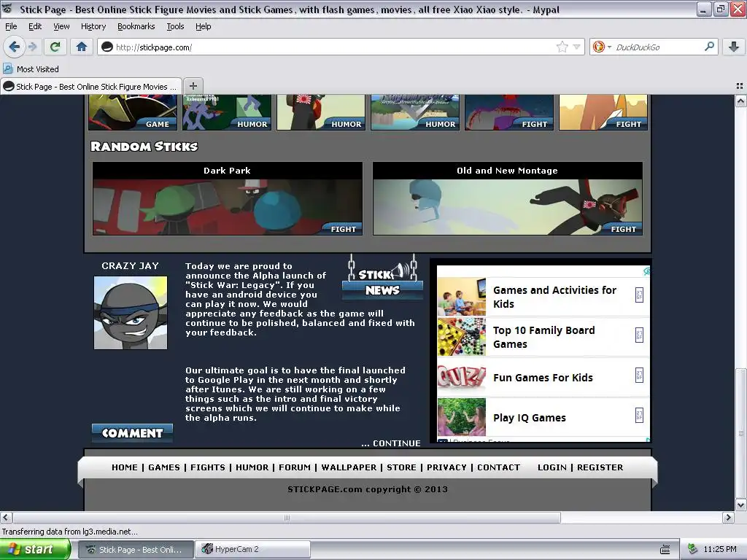Click the horizontal scrollbar left arrow
747x560 pixels.
(x=6, y=517)
